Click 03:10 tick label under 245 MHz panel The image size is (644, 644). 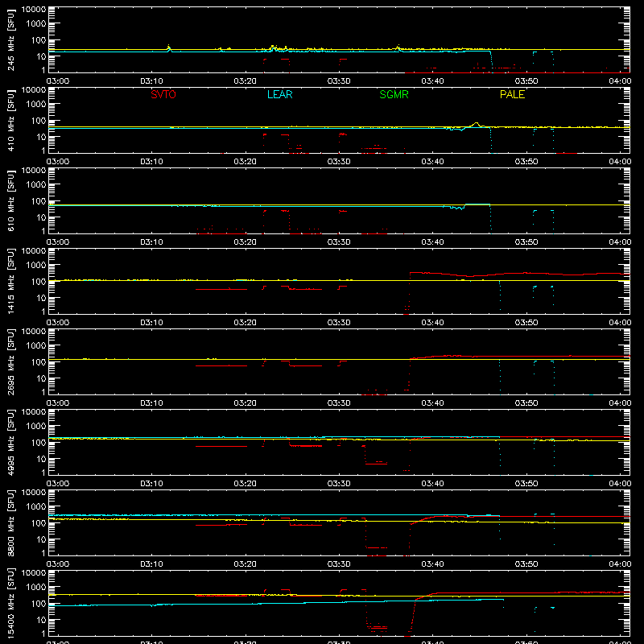click(x=151, y=81)
